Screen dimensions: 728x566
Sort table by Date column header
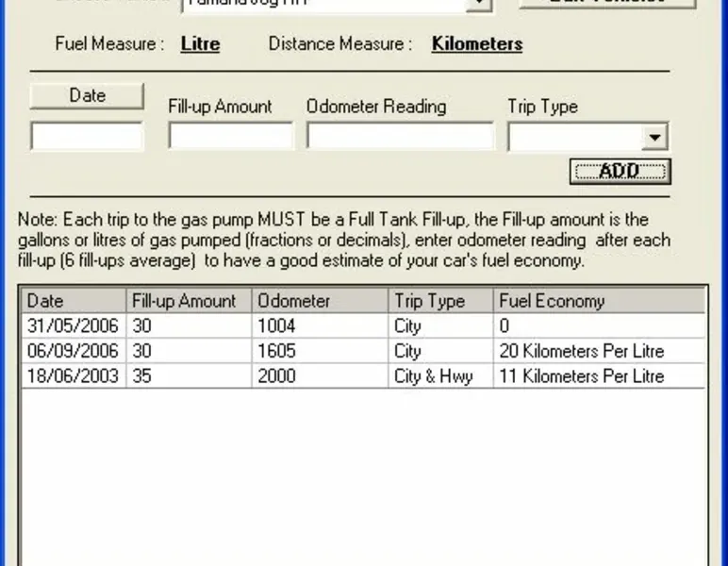pos(74,301)
